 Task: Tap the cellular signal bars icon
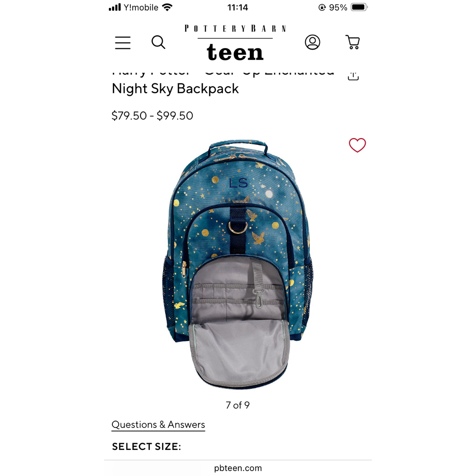[x=115, y=7]
